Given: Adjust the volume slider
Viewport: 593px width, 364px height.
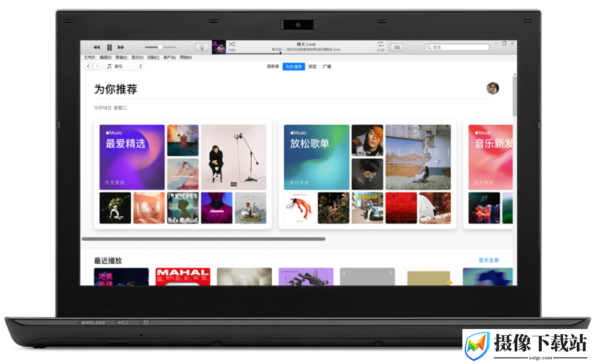Looking at the screenshot, I should [x=160, y=47].
